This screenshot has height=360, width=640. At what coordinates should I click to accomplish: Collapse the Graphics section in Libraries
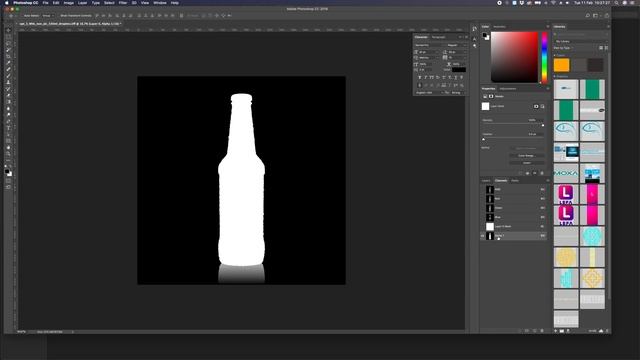click(x=555, y=76)
